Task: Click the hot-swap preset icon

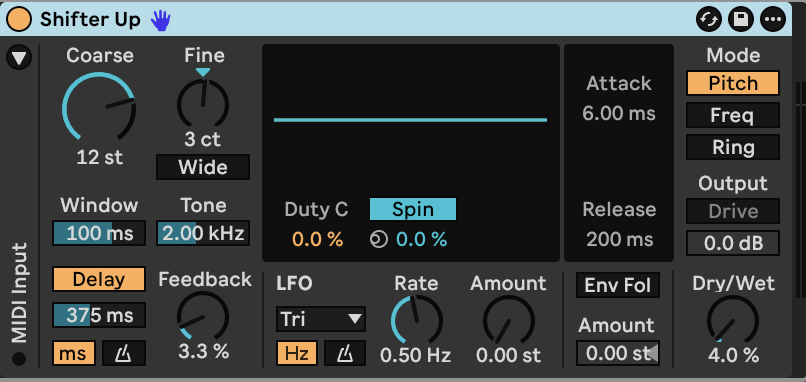Action: [x=709, y=20]
